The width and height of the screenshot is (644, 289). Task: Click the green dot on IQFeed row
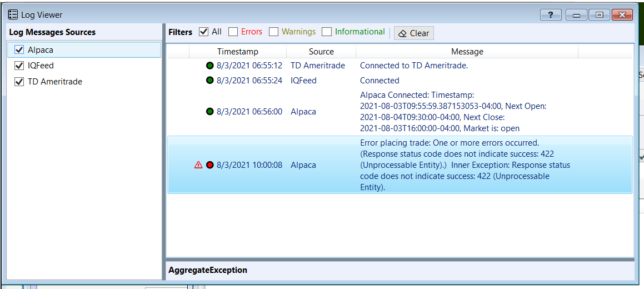(x=210, y=81)
